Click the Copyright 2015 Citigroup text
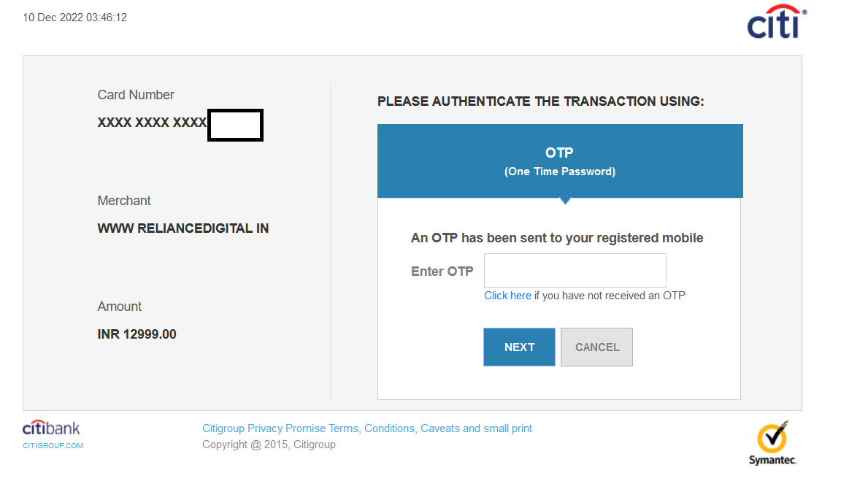 (269, 445)
